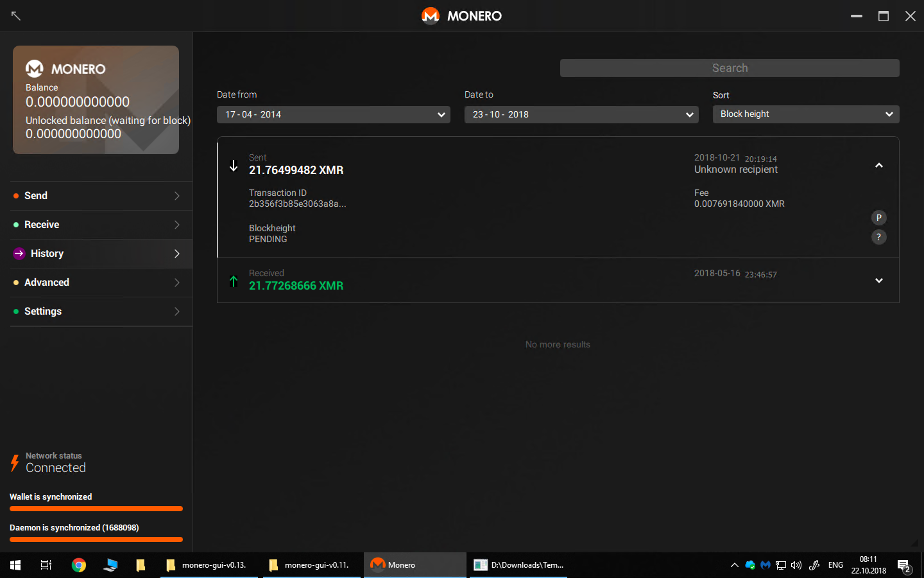Click the 2018-05-16 received date
The image size is (924, 578).
click(717, 273)
